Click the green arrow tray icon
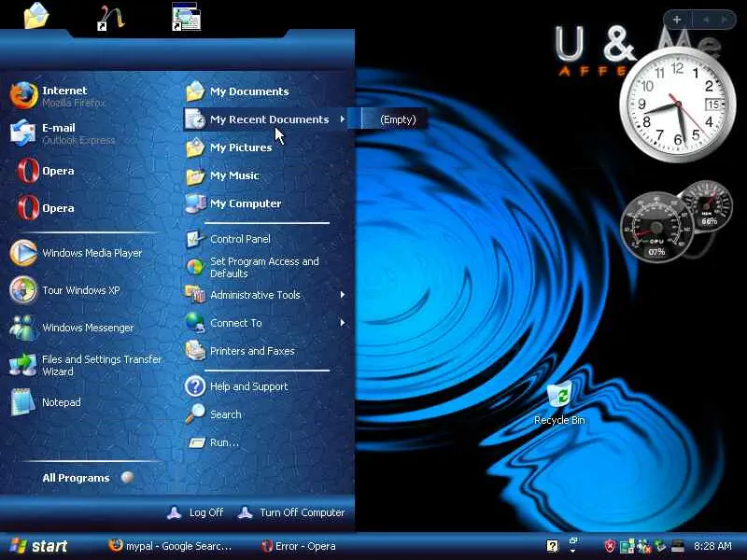747x560 pixels. click(660, 546)
